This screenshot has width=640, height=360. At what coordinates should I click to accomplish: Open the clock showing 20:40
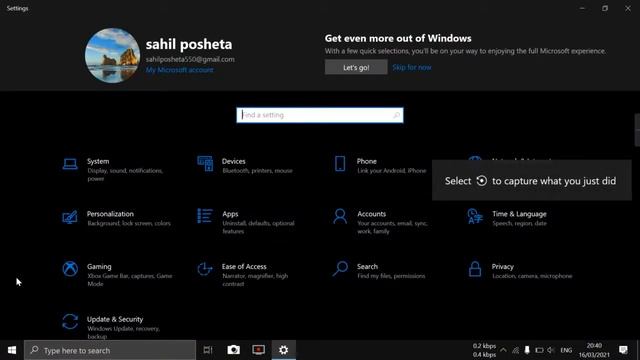tap(594, 350)
